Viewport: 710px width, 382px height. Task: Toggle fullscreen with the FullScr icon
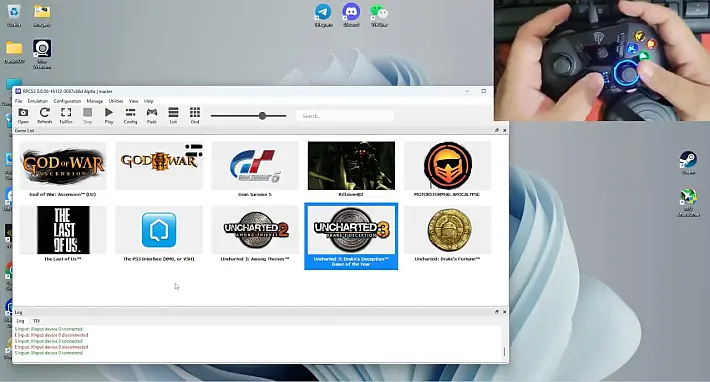(x=66, y=115)
